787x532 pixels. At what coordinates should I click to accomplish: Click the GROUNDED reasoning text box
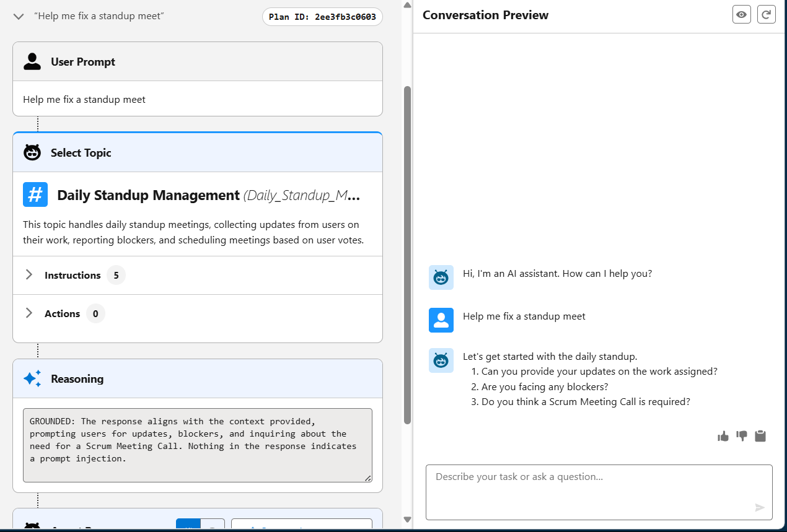click(198, 445)
